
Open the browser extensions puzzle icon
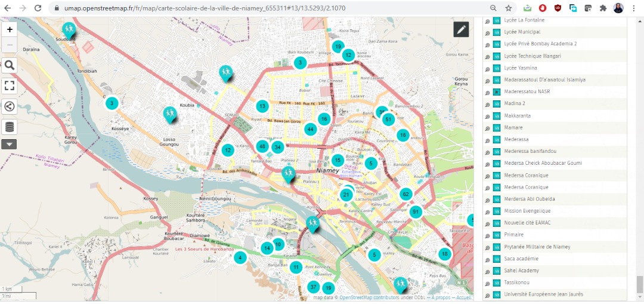[x=603, y=8]
